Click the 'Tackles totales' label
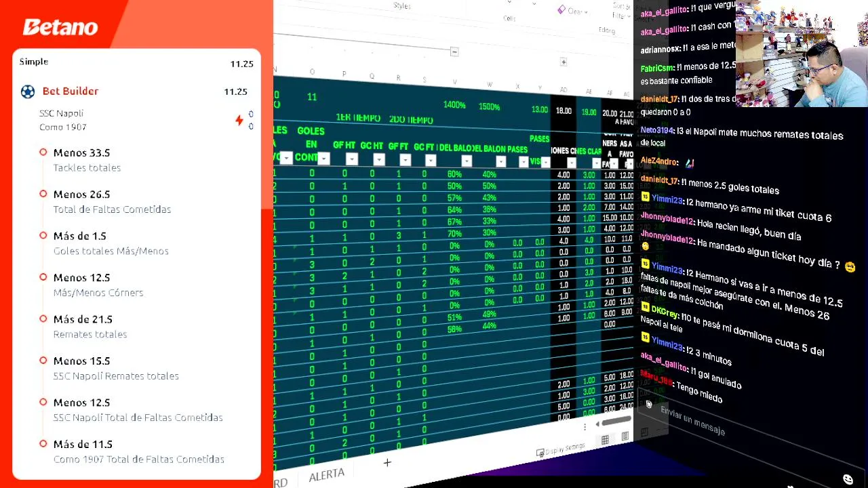This screenshot has height=488, width=868. click(87, 167)
